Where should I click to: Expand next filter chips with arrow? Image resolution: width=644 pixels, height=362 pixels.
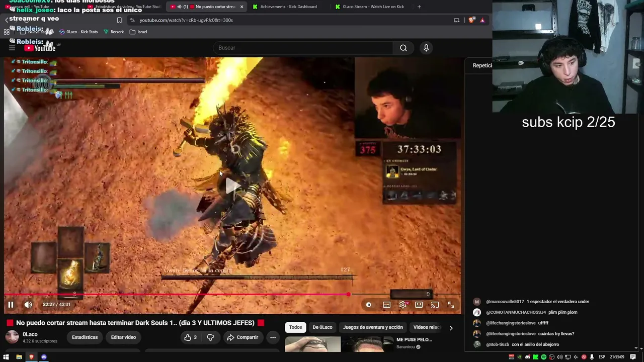451,328
